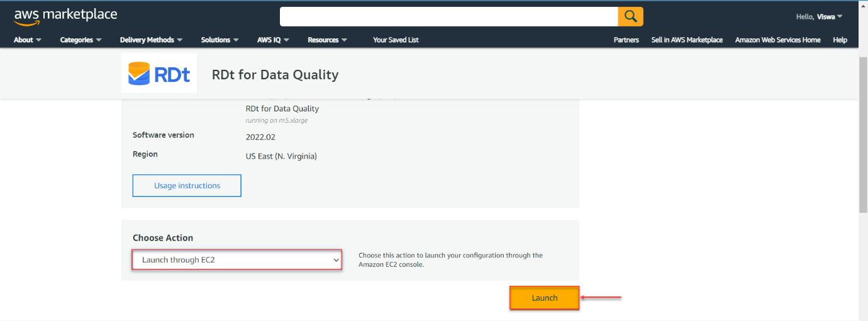This screenshot has height=321, width=868.
Task: Click the RDt product logo
Action: point(159,73)
